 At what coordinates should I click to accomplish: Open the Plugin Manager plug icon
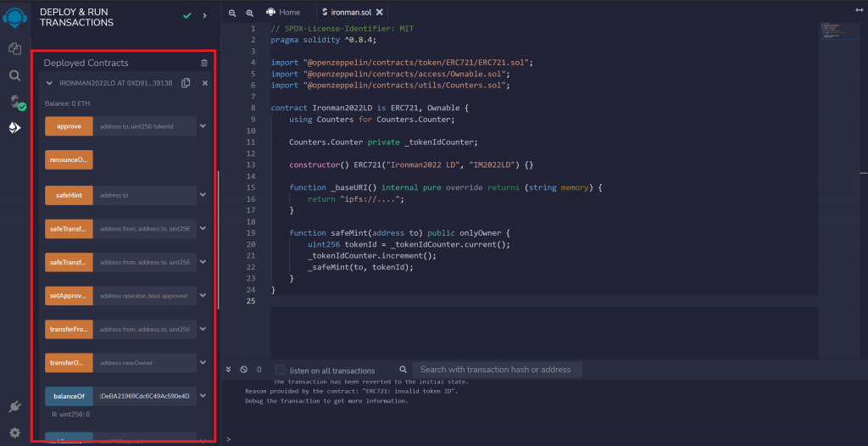[x=15, y=407]
